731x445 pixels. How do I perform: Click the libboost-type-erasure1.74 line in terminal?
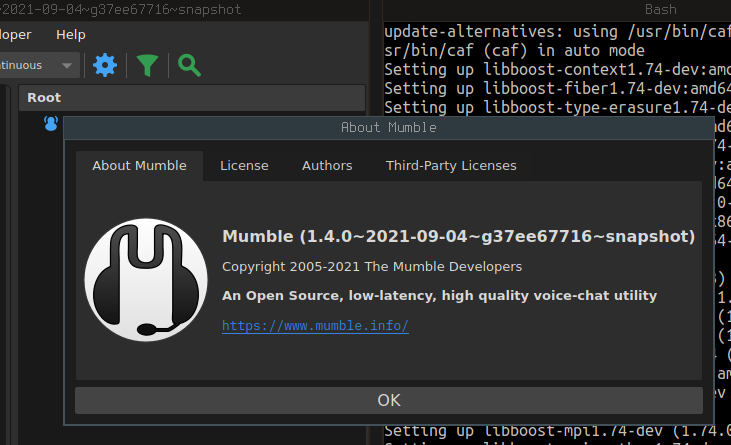557,108
